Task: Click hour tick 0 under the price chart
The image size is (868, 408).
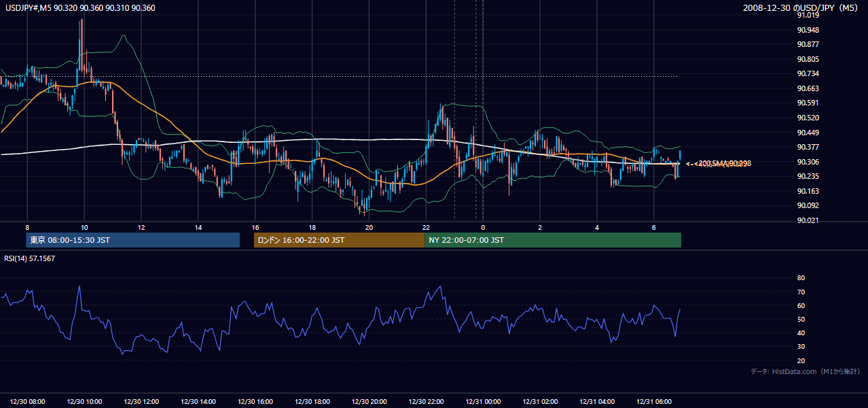Action: [483, 227]
